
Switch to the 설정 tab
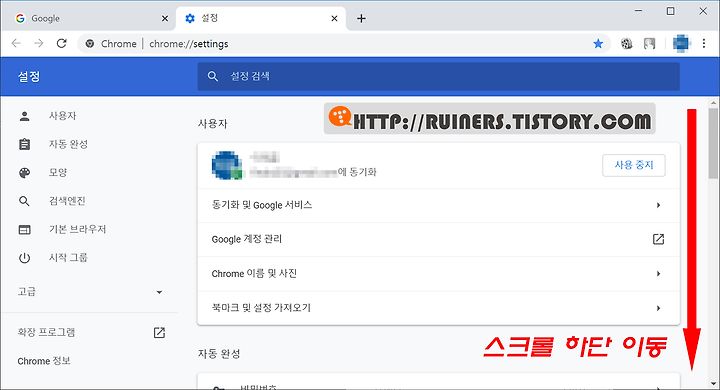tap(260, 18)
